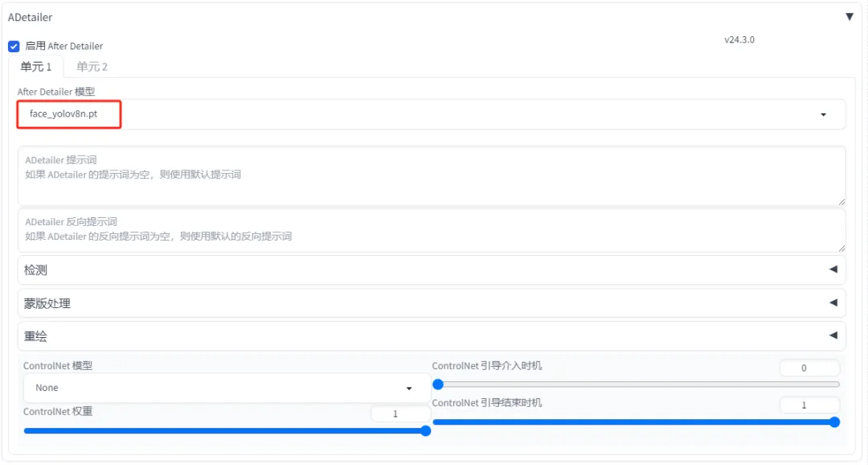Image resolution: width=868 pixels, height=465 pixels.
Task: Open the After Detailer 模型 dropdown arrow
Action: (823, 115)
